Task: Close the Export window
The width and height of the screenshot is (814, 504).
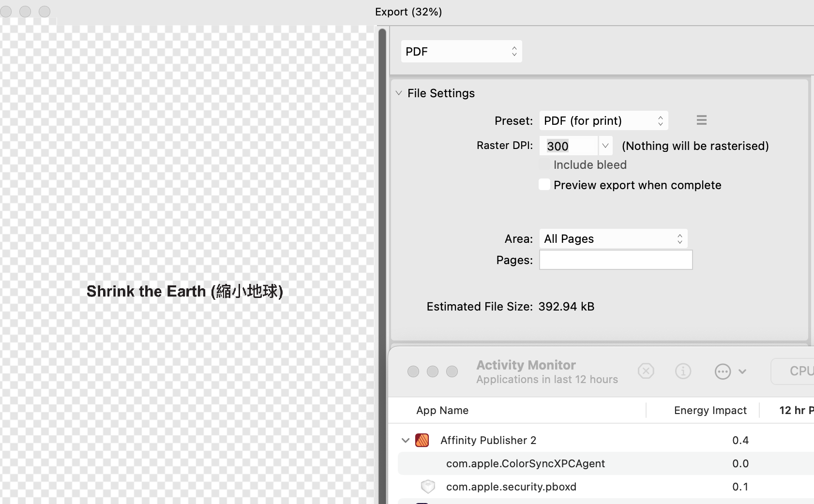Action: (x=6, y=11)
